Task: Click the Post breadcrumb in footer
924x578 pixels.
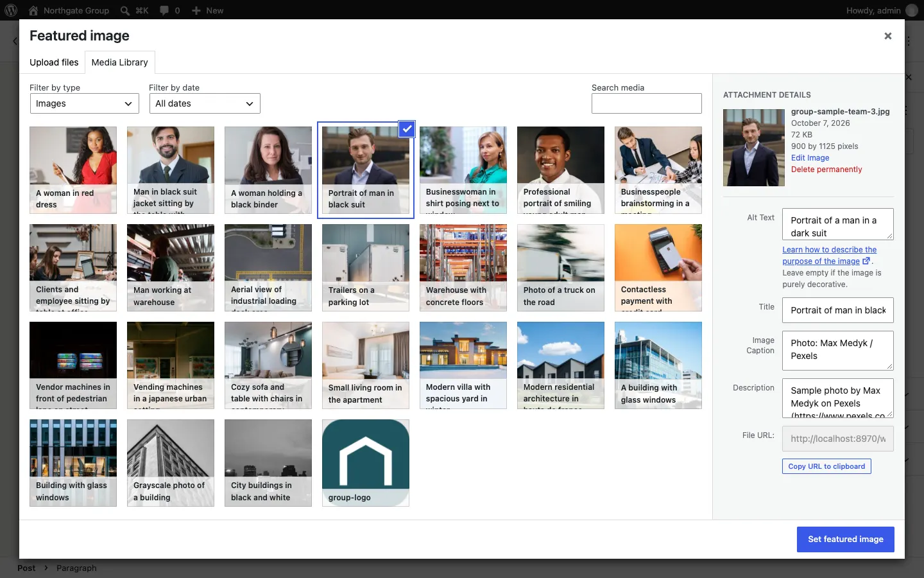Action: coord(26,568)
